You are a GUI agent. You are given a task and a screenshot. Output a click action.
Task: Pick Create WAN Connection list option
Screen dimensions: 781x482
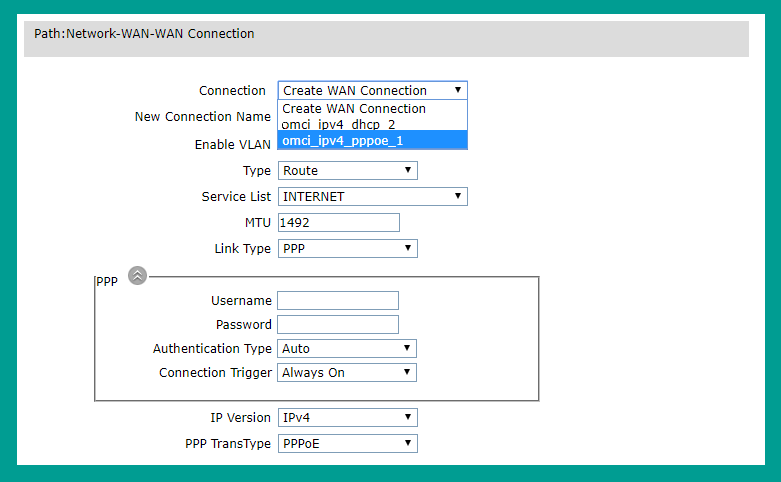[x=373, y=109]
